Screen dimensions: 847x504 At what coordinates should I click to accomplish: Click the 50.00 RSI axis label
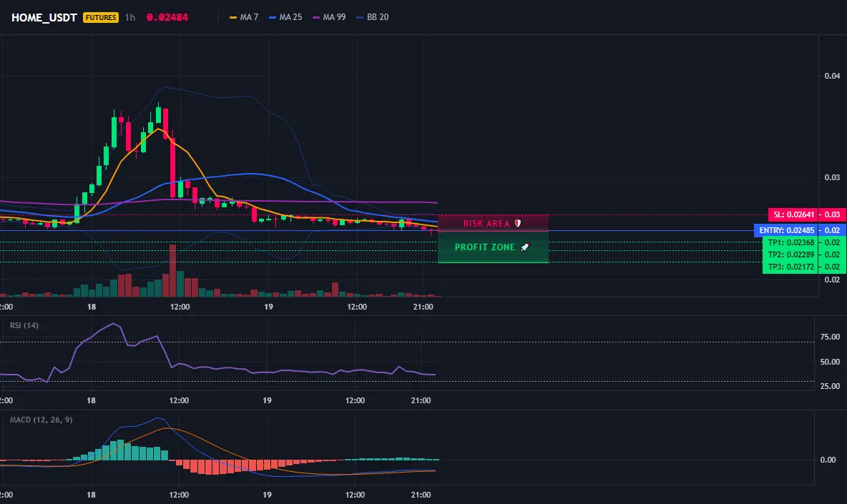coord(830,362)
